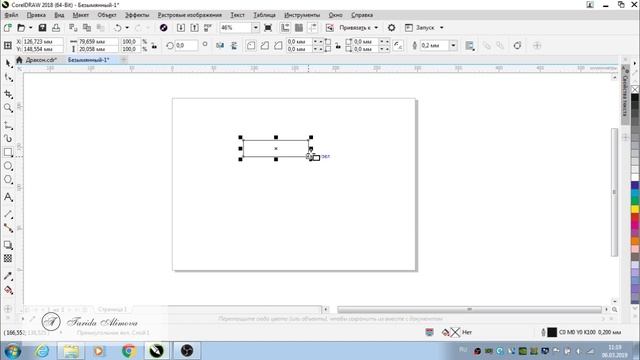This screenshot has width=640, height=360.
Task: Click the Import icon
Action: click(181, 28)
